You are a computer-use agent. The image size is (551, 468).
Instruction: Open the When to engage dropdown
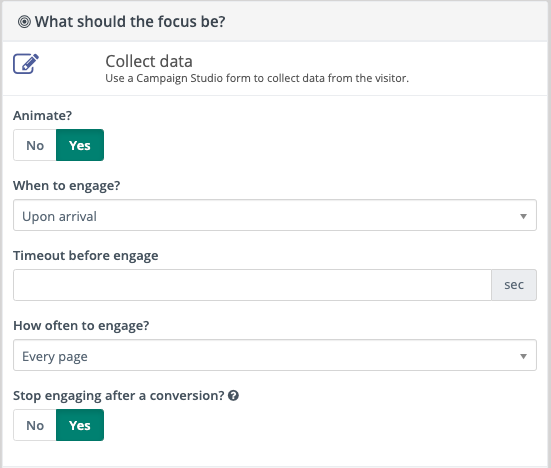(x=275, y=215)
